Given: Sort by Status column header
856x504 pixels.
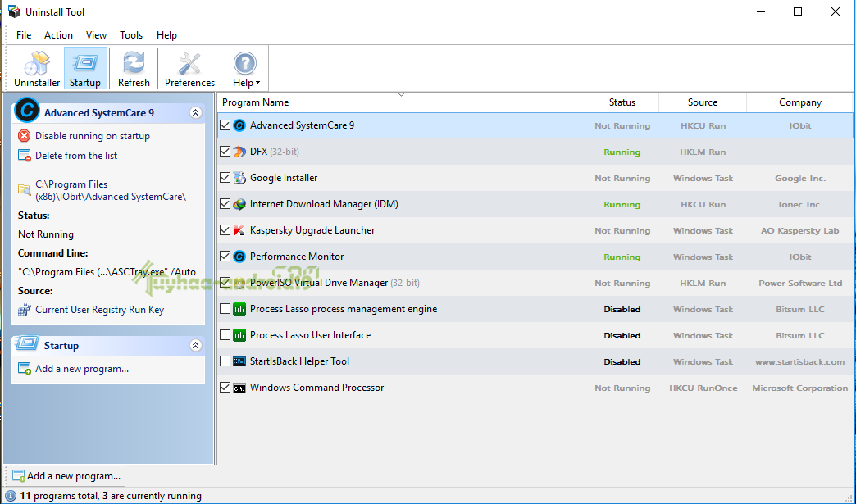Looking at the screenshot, I should coord(622,102).
